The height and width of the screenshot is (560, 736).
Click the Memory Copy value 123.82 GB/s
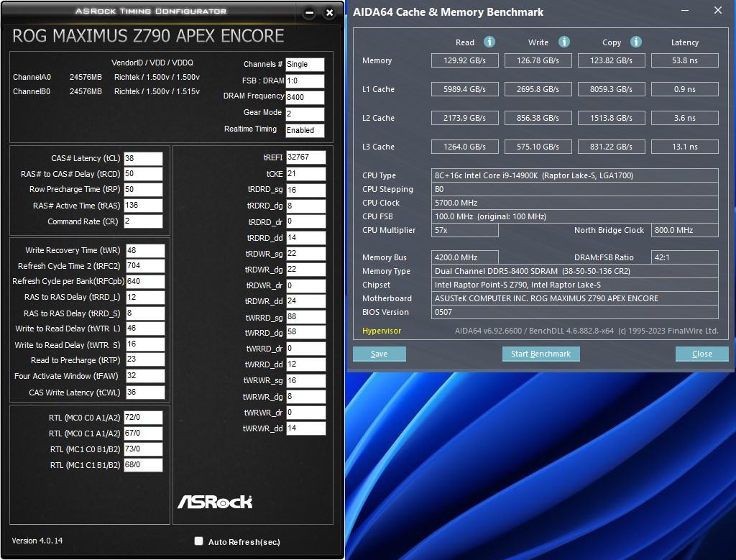click(x=611, y=60)
